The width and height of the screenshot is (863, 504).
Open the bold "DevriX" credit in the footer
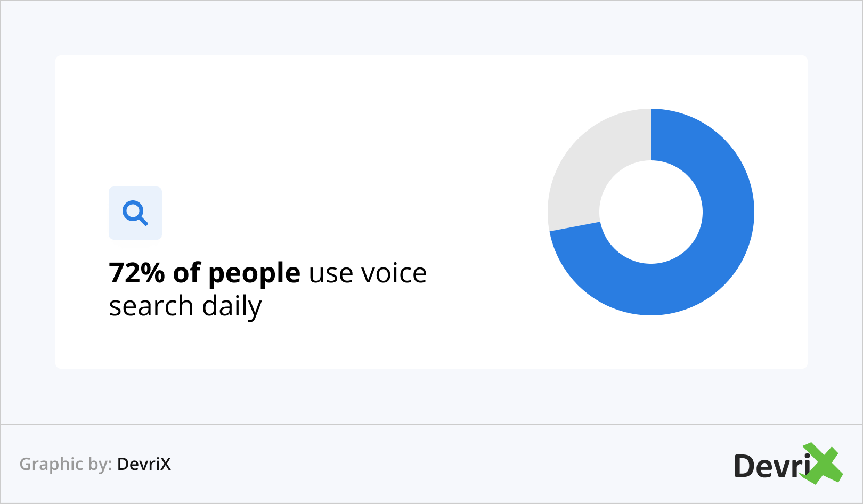[x=144, y=464]
